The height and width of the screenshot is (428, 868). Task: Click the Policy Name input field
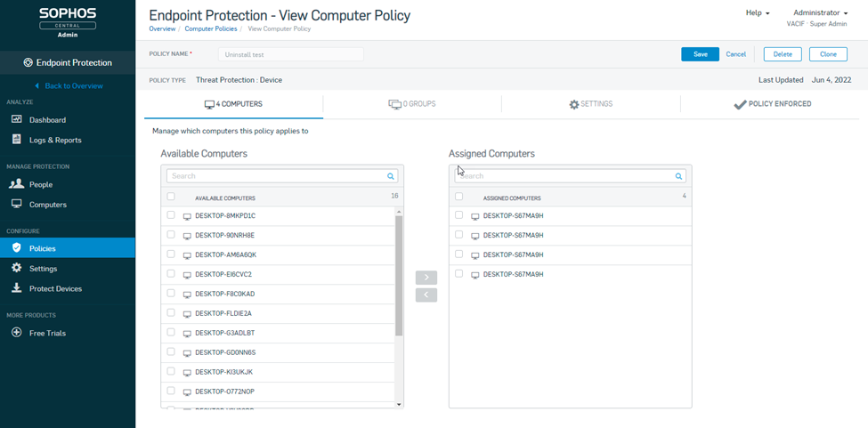pos(290,54)
